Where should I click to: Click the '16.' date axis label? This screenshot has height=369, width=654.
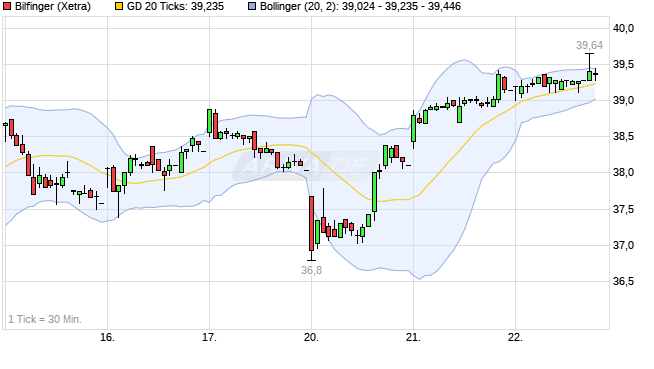coord(107,337)
